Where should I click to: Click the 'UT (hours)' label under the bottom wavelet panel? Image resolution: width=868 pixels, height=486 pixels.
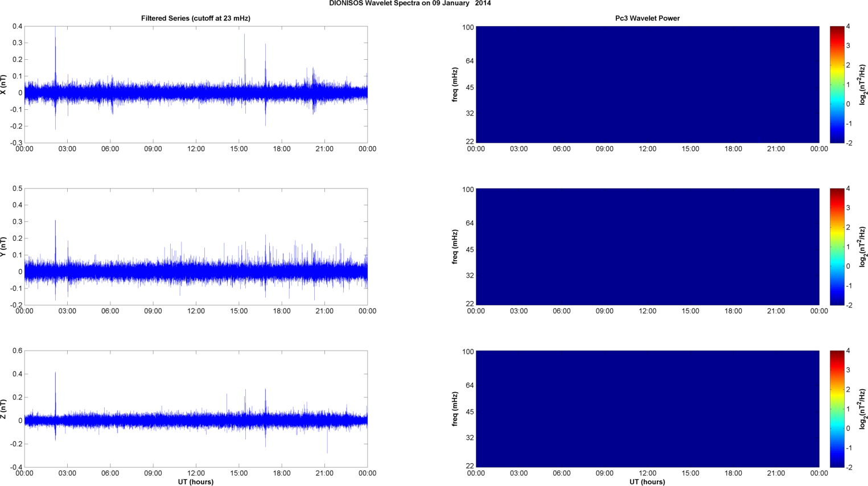[x=647, y=482]
